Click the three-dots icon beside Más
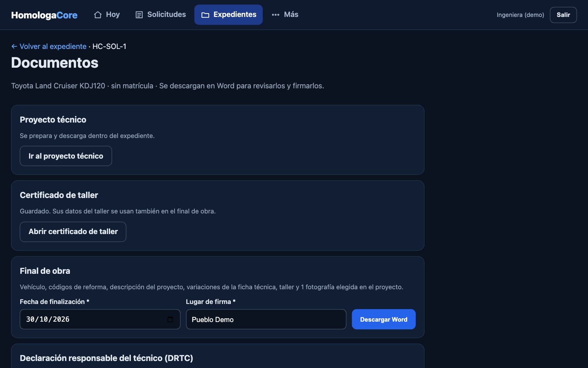This screenshot has width=588, height=368. point(276,15)
